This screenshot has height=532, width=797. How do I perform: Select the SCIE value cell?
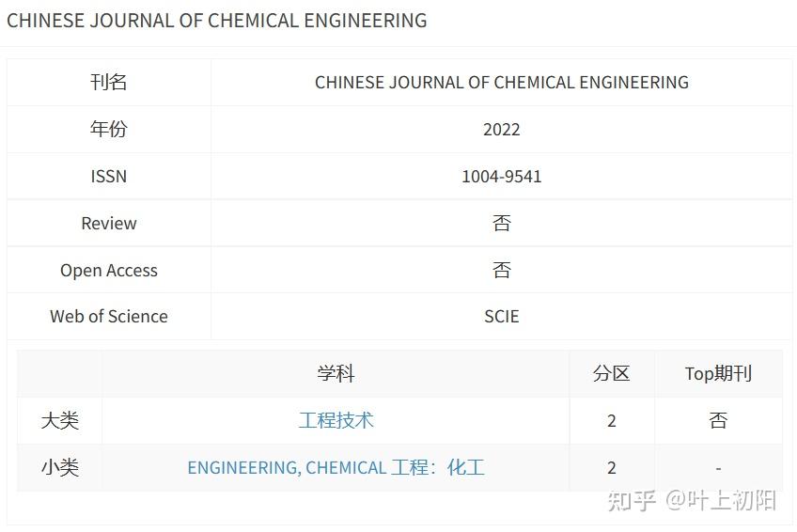click(x=502, y=317)
